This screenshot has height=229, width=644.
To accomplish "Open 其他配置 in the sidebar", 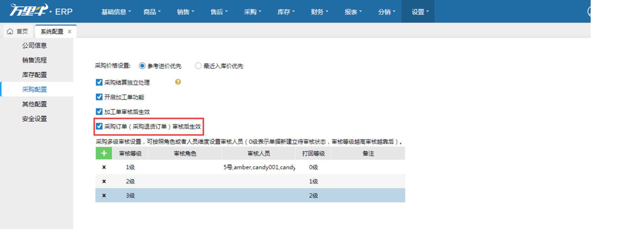I will (34, 104).
